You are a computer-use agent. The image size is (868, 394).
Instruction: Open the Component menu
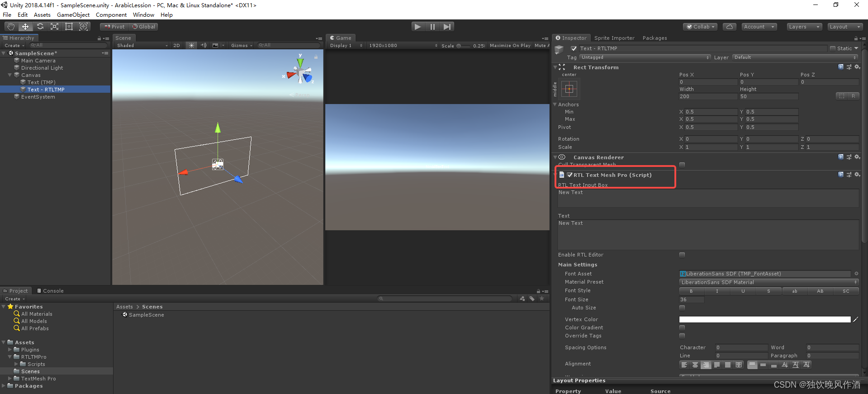pos(111,14)
